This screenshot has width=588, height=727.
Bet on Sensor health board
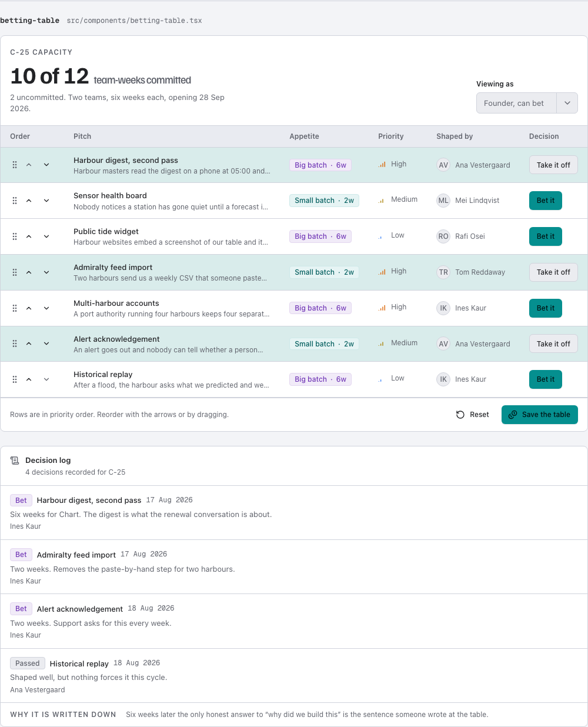click(x=546, y=201)
